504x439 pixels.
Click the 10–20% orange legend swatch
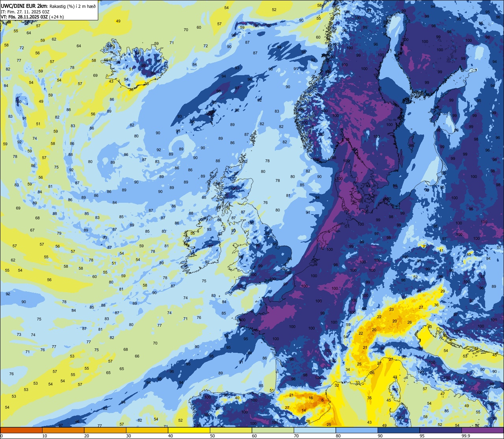click(63, 430)
